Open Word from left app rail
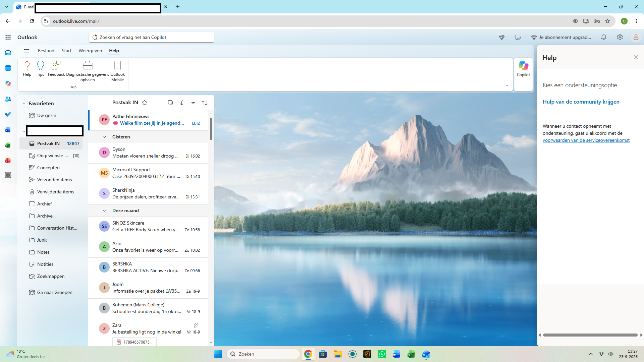 click(8, 130)
